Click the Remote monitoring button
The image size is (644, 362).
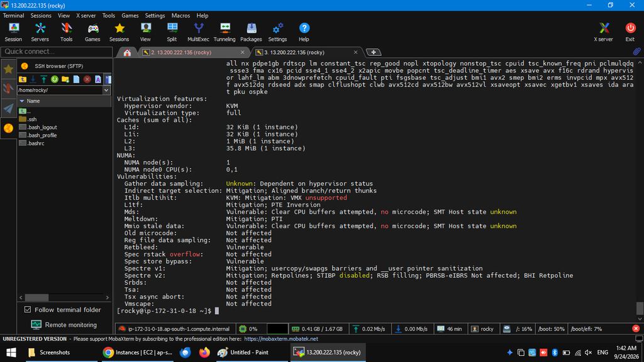(x=64, y=325)
